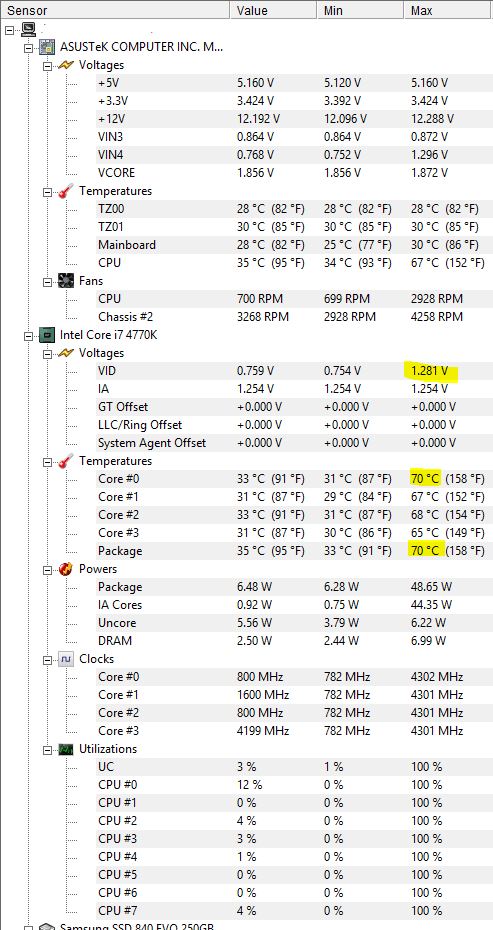Click the Utilizations graph icon
493x930 pixels.
pos(66,749)
